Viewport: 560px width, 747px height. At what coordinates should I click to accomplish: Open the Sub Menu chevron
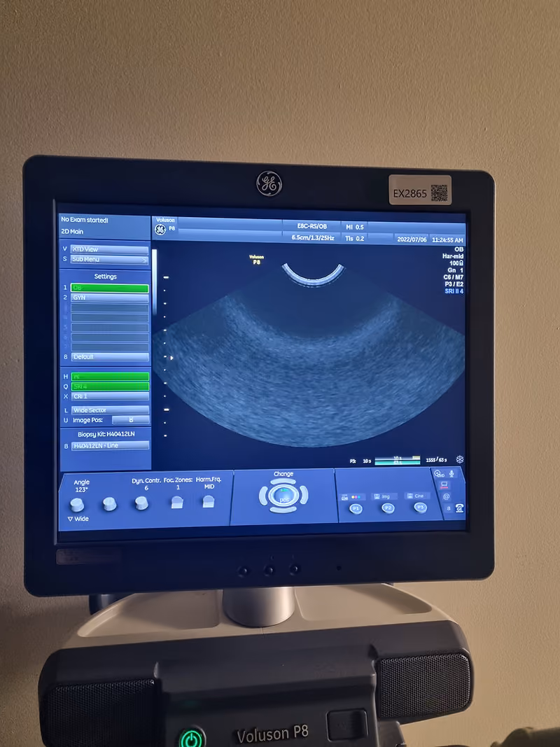tap(145, 260)
